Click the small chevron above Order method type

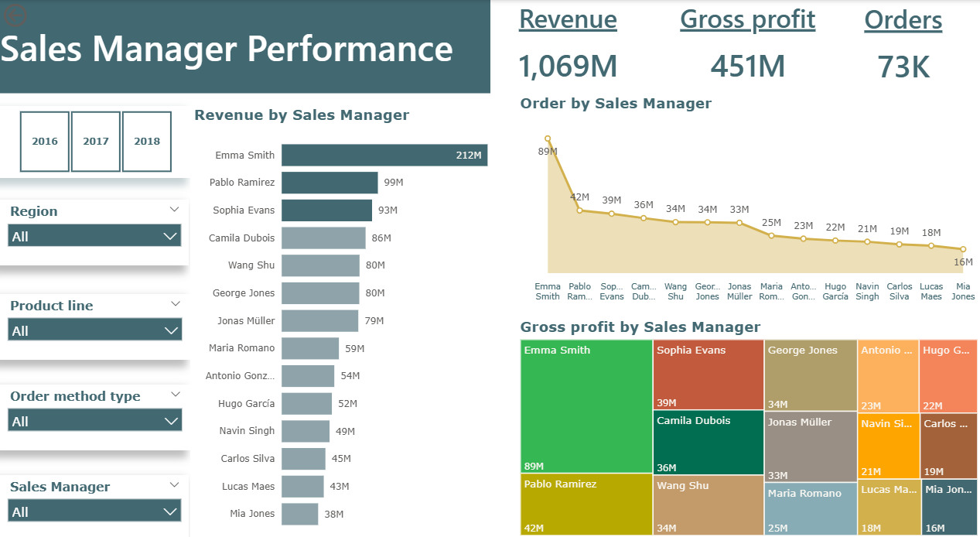coord(175,394)
